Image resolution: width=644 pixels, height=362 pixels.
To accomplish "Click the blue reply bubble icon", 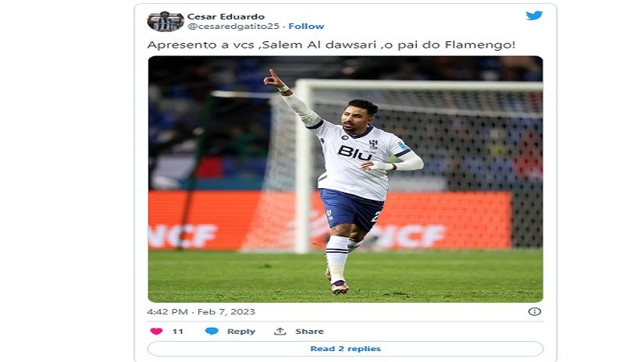I will pyautogui.click(x=212, y=332).
